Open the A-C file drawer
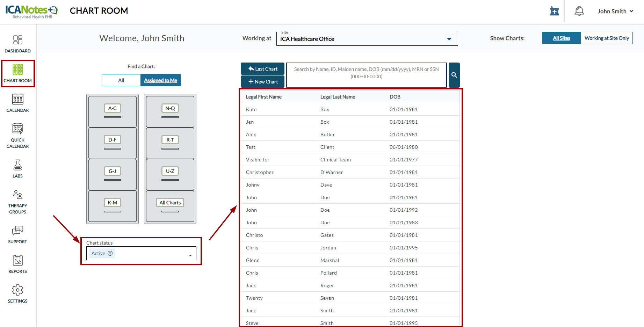This screenshot has width=644, height=327. click(x=112, y=111)
